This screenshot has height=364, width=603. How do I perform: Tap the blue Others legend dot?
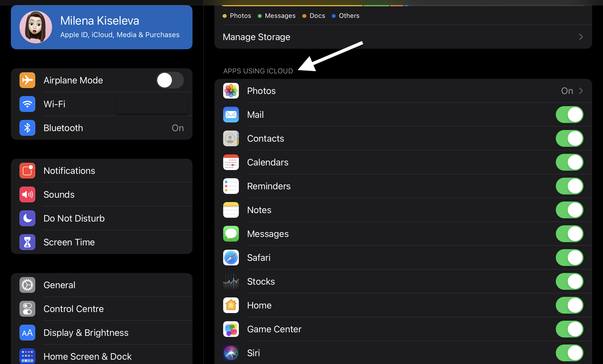point(334,16)
